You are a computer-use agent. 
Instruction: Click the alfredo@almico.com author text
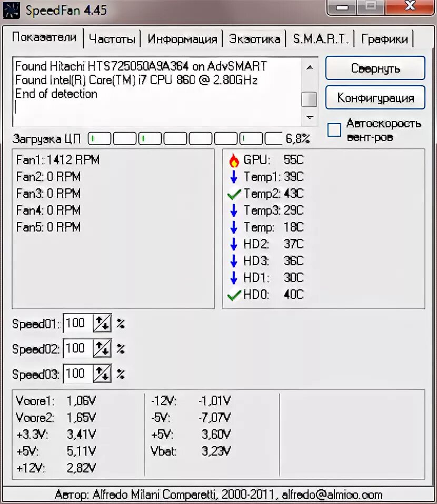(x=332, y=495)
